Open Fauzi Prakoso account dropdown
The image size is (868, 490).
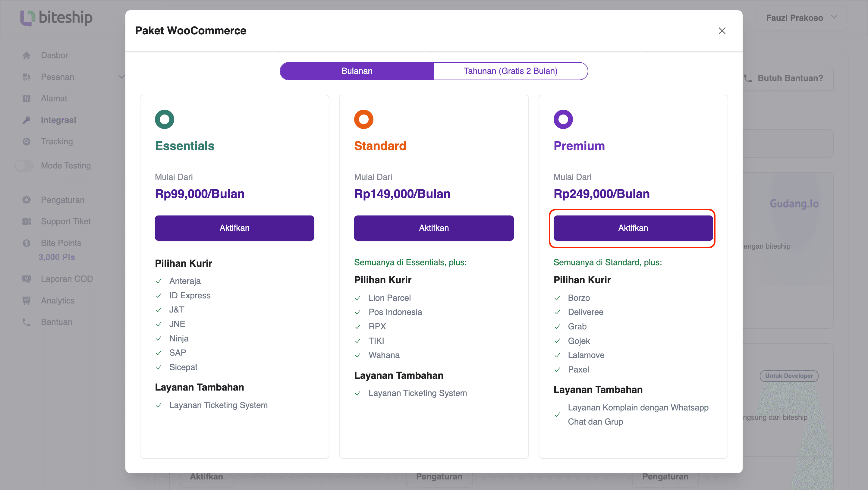click(801, 18)
